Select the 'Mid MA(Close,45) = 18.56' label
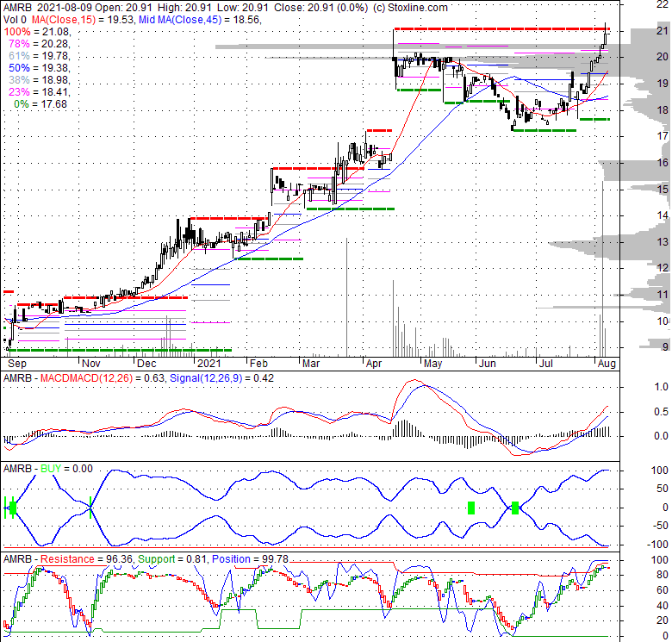 point(199,20)
